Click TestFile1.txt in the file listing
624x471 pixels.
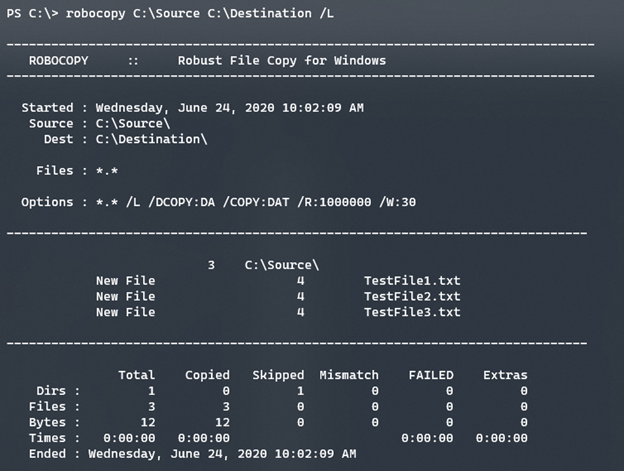[x=411, y=281]
